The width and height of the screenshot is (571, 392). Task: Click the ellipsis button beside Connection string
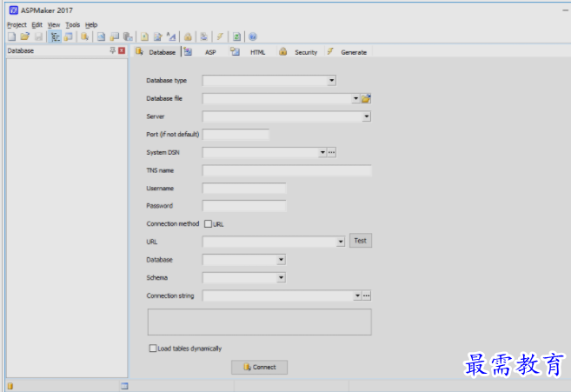coord(367,296)
